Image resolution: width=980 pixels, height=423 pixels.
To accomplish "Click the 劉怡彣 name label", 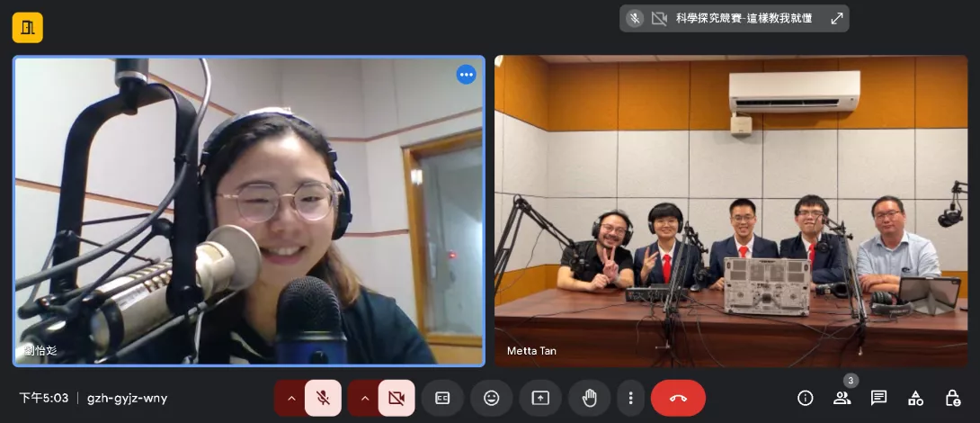I will (40, 350).
